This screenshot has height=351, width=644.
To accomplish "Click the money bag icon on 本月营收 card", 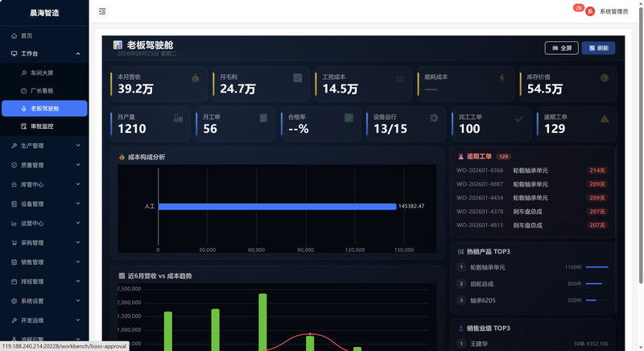I will (x=195, y=78).
